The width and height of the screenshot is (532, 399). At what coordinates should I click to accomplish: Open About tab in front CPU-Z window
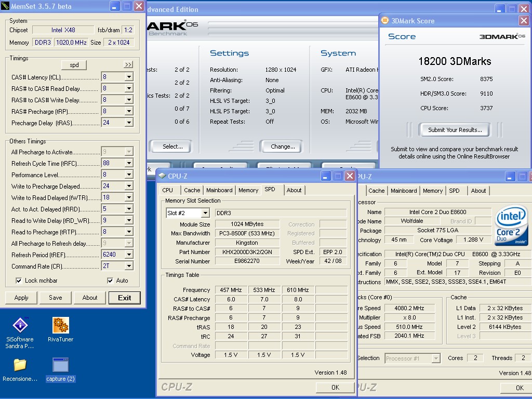pos(294,190)
